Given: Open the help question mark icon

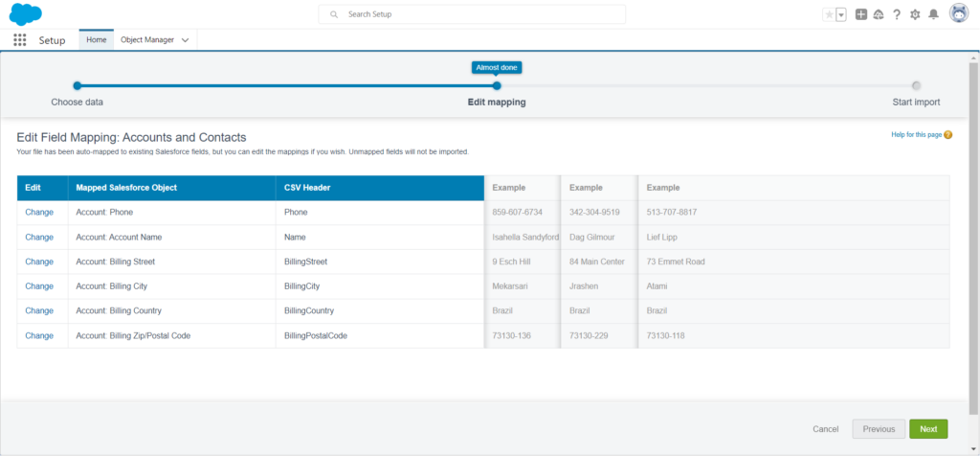Looking at the screenshot, I should coord(896,14).
